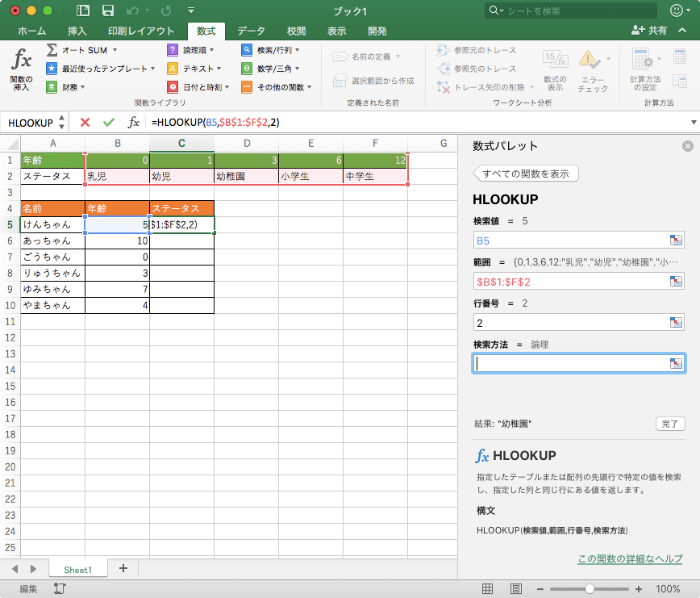Confirm formula with green checkmark icon
The height and width of the screenshot is (598, 700).
(x=109, y=123)
